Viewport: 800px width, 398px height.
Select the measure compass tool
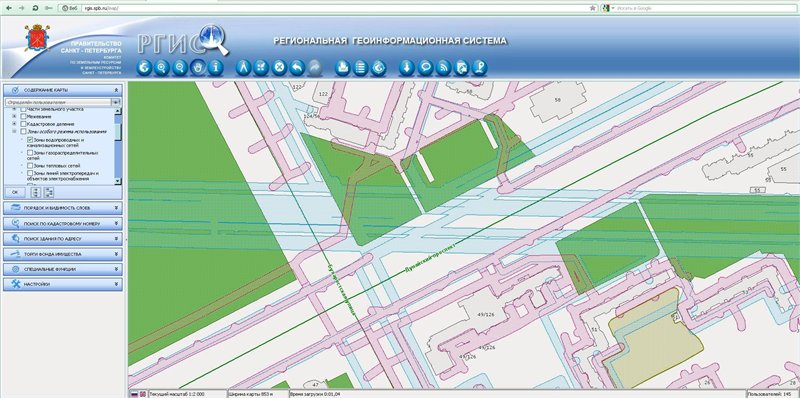pos(243,68)
